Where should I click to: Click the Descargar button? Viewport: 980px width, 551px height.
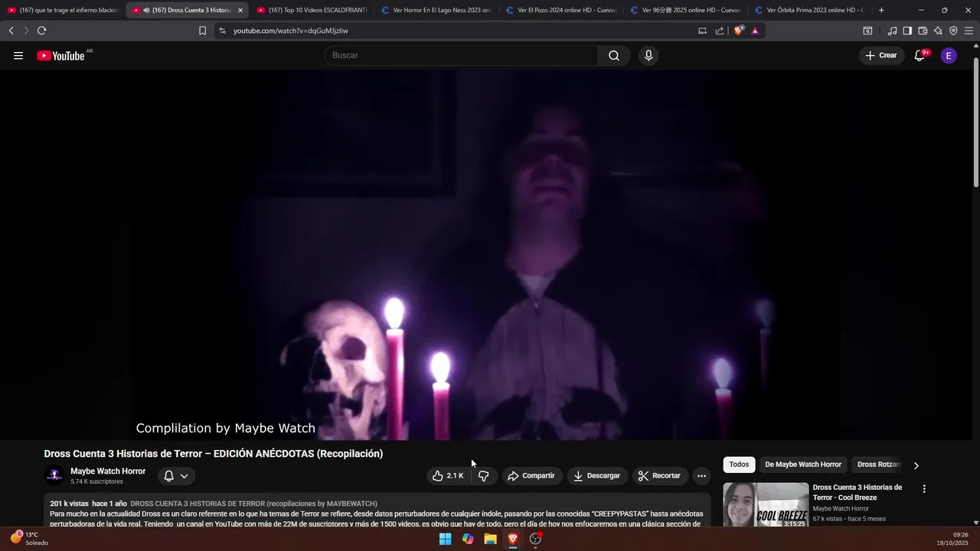click(x=597, y=476)
